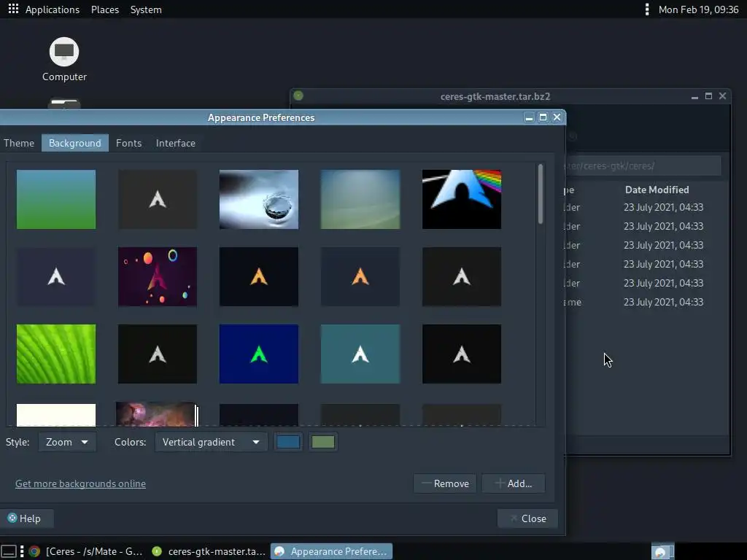
Task: Open the Applications menu
Action: click(53, 9)
